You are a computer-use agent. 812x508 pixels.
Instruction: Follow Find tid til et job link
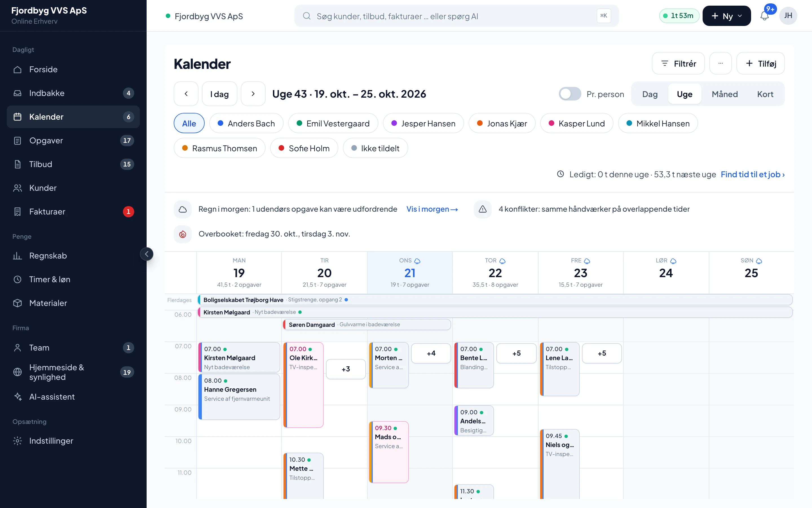(x=753, y=174)
